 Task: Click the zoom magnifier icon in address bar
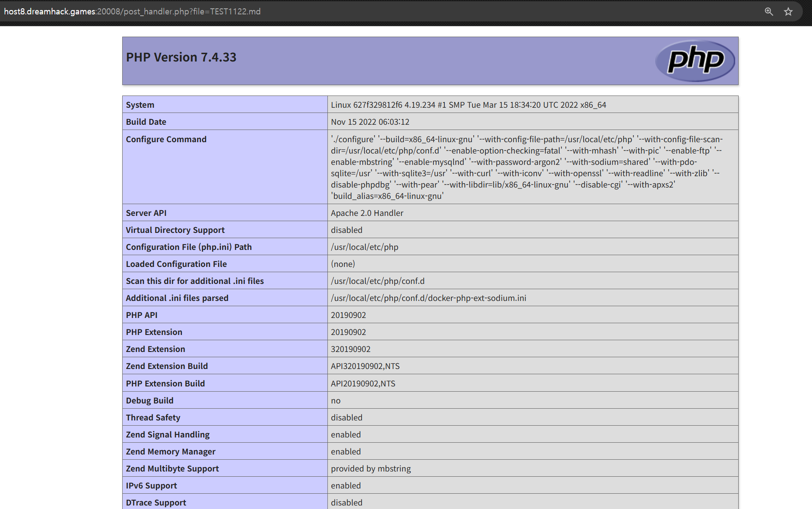click(769, 12)
